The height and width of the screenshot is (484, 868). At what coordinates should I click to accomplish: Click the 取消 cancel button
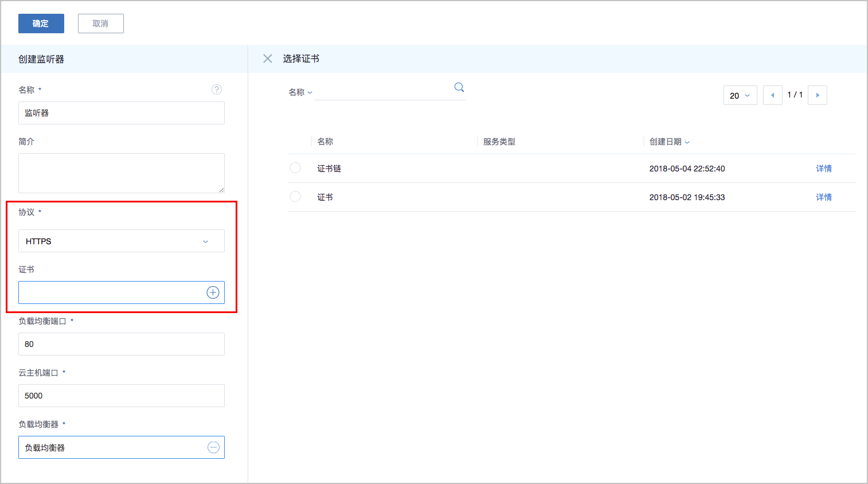coord(100,24)
